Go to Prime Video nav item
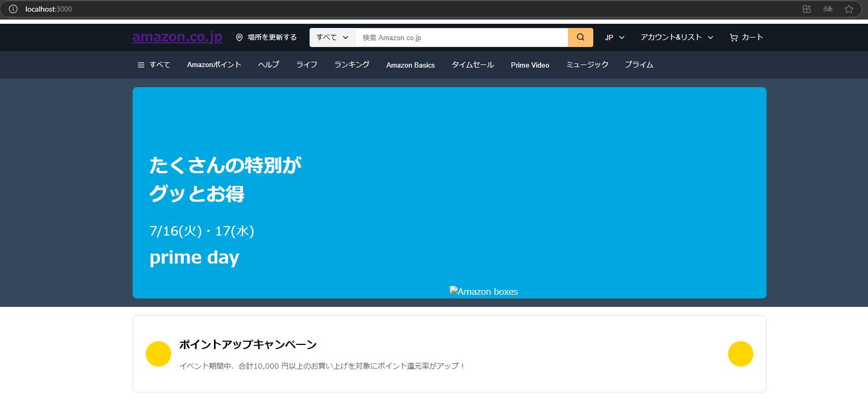 pyautogui.click(x=530, y=65)
